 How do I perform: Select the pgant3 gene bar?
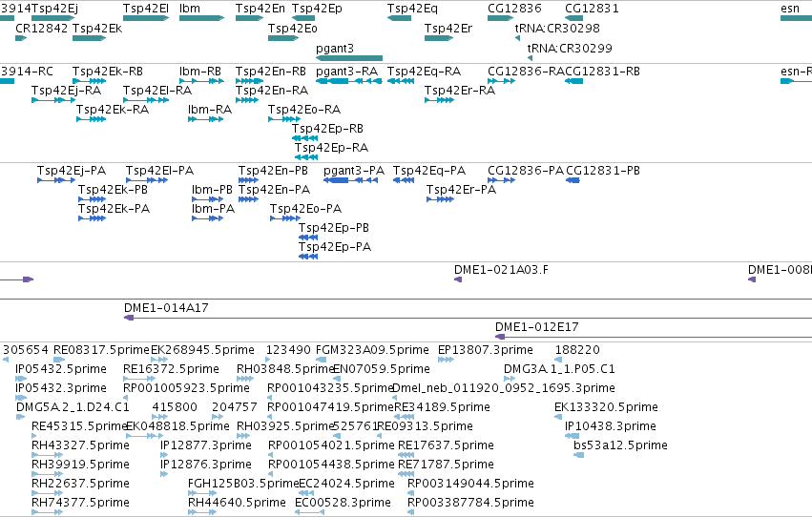pyautogui.click(x=349, y=58)
